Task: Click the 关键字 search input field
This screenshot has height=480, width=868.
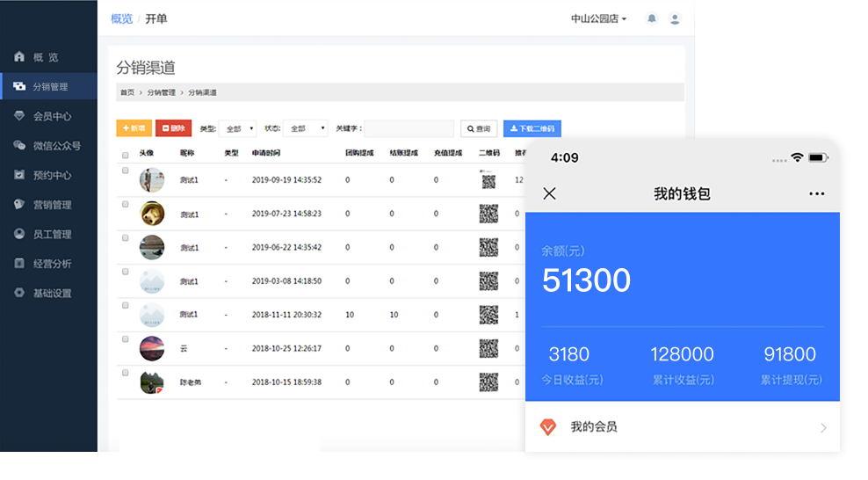Action: (409, 128)
